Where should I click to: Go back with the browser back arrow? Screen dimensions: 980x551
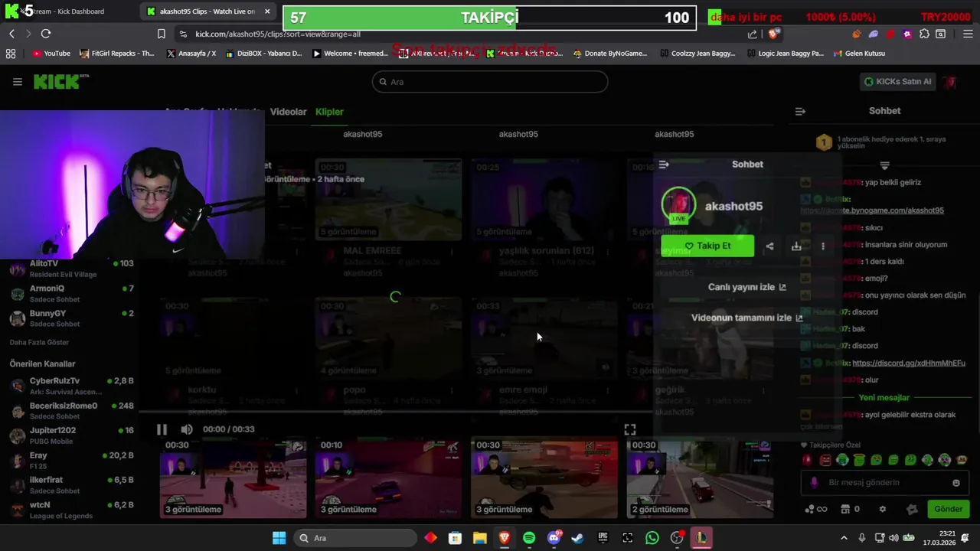[11, 34]
